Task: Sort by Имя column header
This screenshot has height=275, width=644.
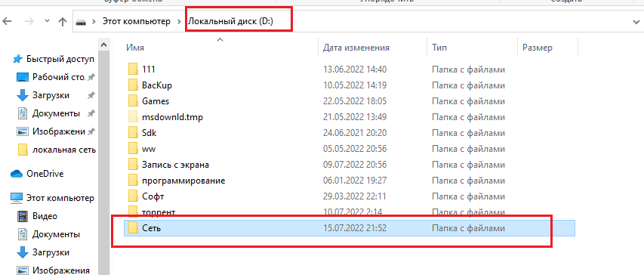Action: pos(135,48)
